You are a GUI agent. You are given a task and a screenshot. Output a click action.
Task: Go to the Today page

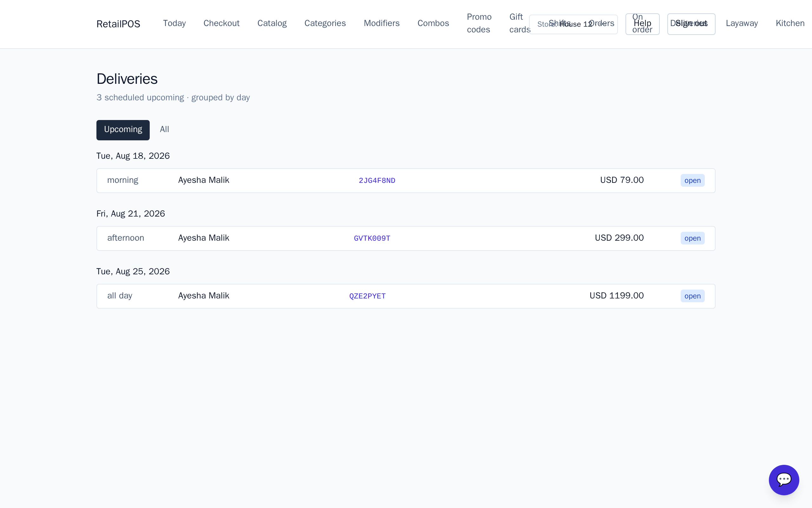tap(174, 23)
